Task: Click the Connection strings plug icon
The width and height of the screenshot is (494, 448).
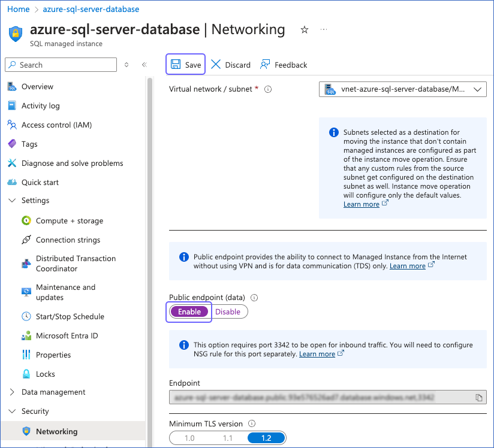Action: click(26, 240)
